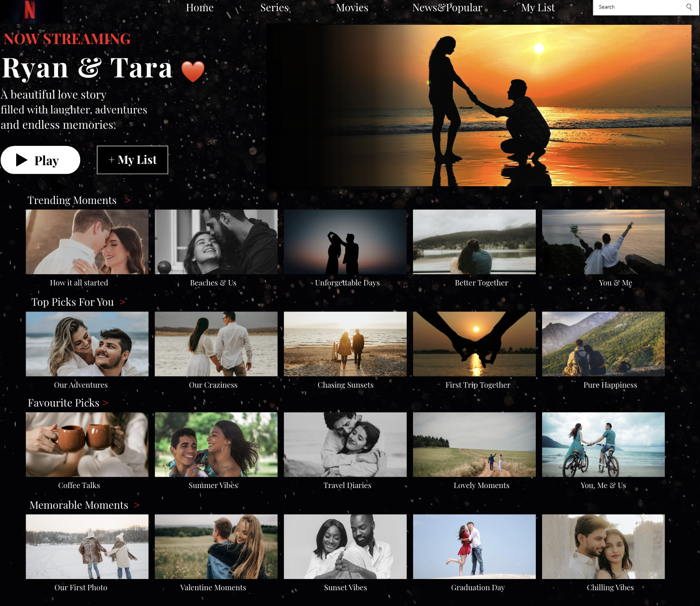This screenshot has height=606, width=700.
Task: Open the Coffee Talks thumbnail
Action: (87, 445)
